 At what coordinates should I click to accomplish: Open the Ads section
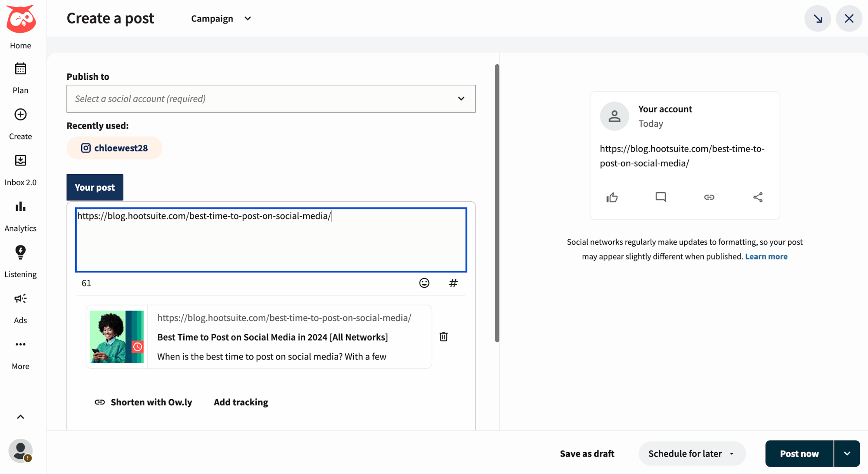tap(20, 298)
